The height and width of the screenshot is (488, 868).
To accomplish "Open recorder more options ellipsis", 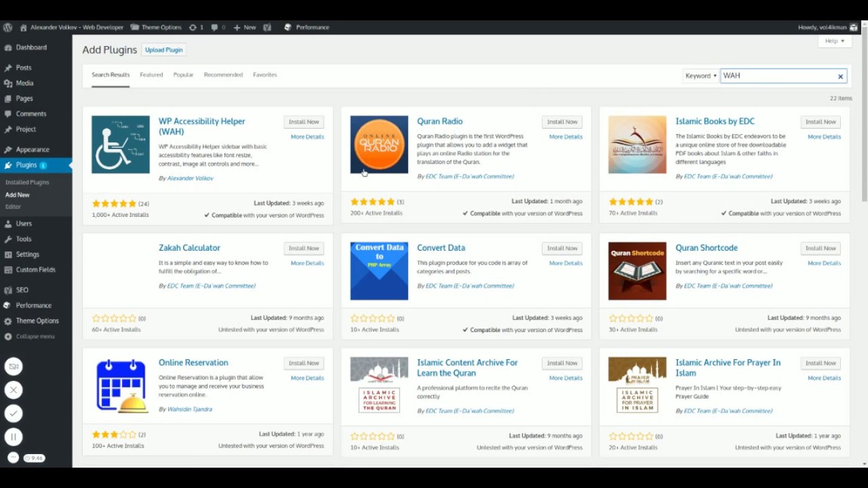I will [x=13, y=457].
